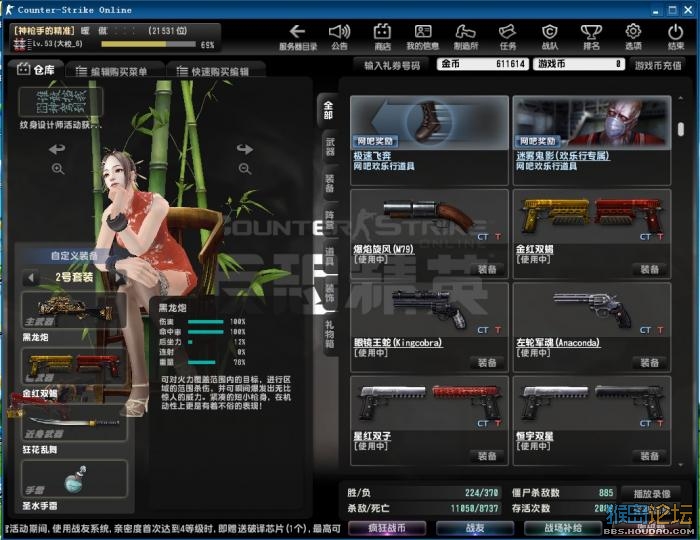Image resolution: width=700 pixels, height=540 pixels.
Task: Zoom in on the character preview
Action: [x=58, y=169]
